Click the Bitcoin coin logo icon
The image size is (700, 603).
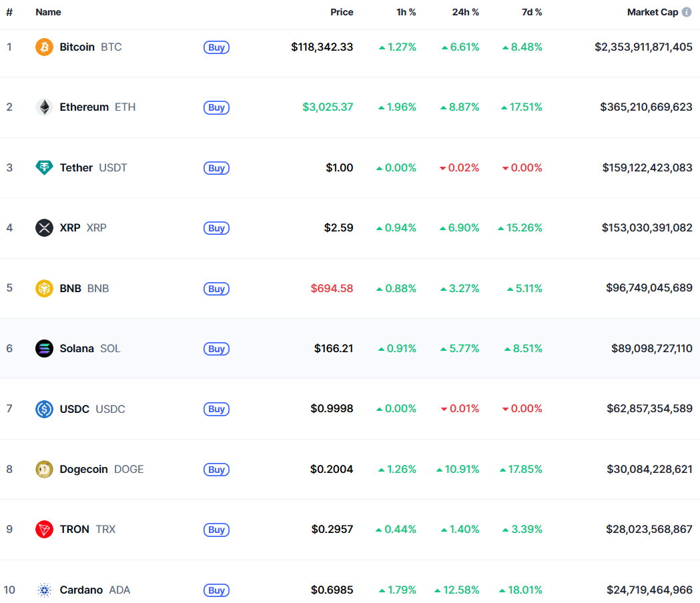pyautogui.click(x=44, y=47)
